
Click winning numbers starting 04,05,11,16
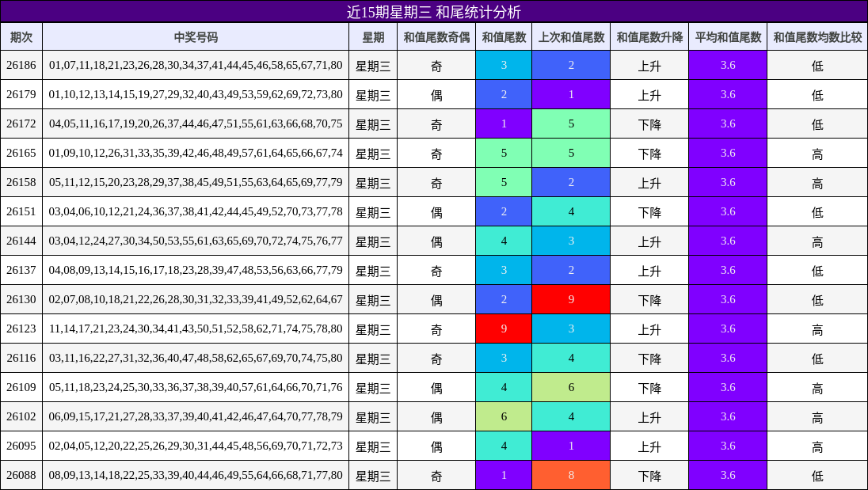click(x=196, y=123)
